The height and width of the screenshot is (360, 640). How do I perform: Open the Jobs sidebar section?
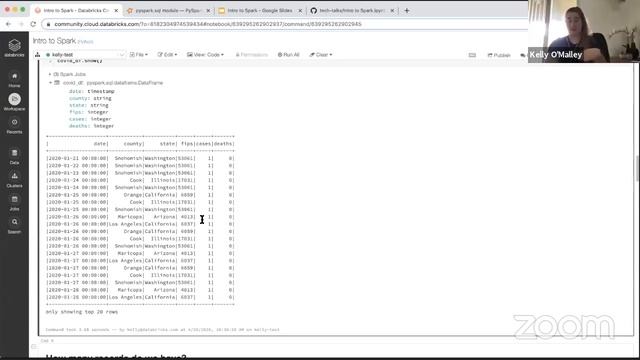(x=14, y=202)
